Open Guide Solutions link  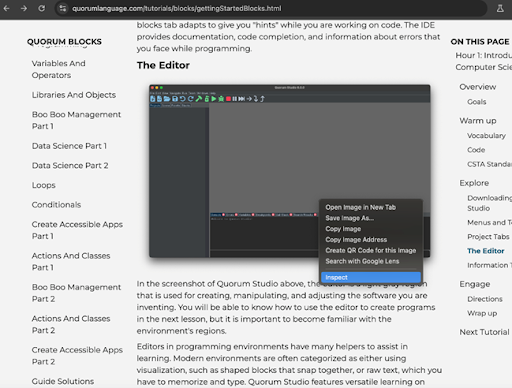click(x=63, y=381)
